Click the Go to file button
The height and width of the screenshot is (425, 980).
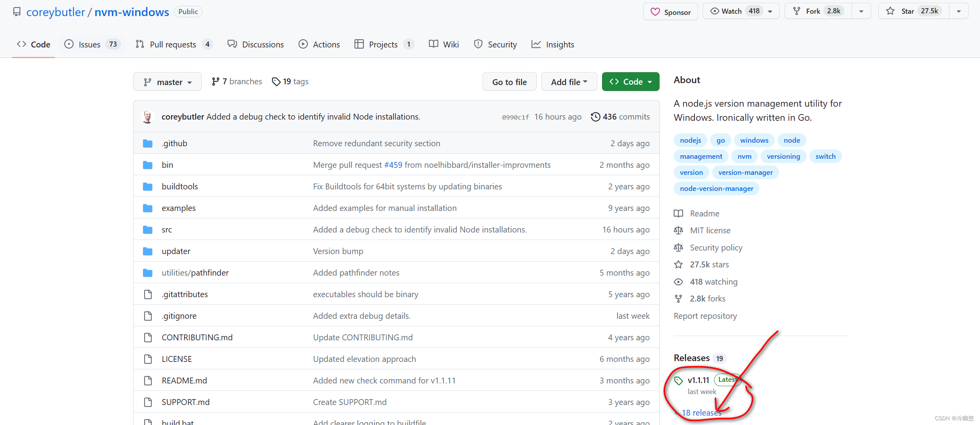[509, 82]
